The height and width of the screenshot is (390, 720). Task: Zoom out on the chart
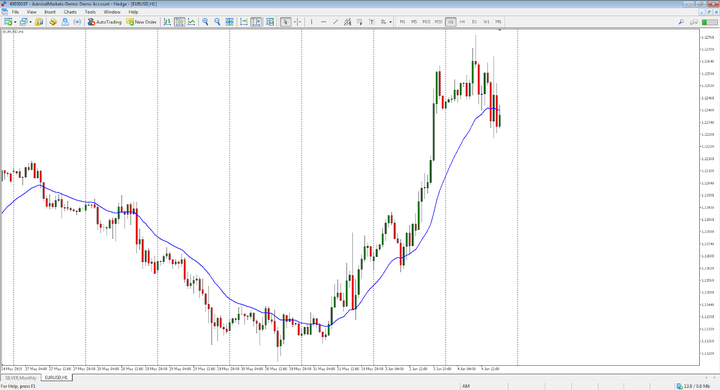tap(217, 22)
